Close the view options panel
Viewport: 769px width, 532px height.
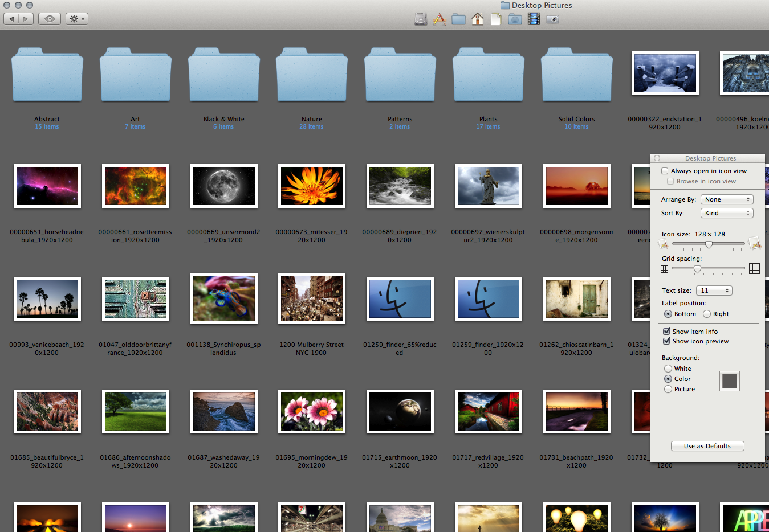tap(657, 158)
